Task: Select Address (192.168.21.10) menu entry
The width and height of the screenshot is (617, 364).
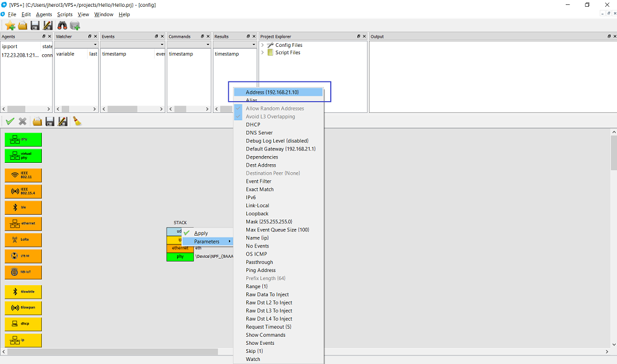Action: [272, 93]
